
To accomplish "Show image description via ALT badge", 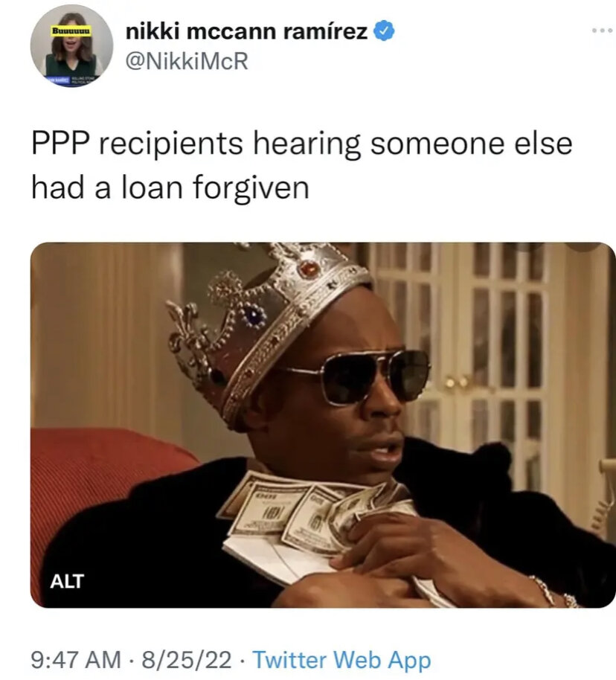I will [67, 581].
